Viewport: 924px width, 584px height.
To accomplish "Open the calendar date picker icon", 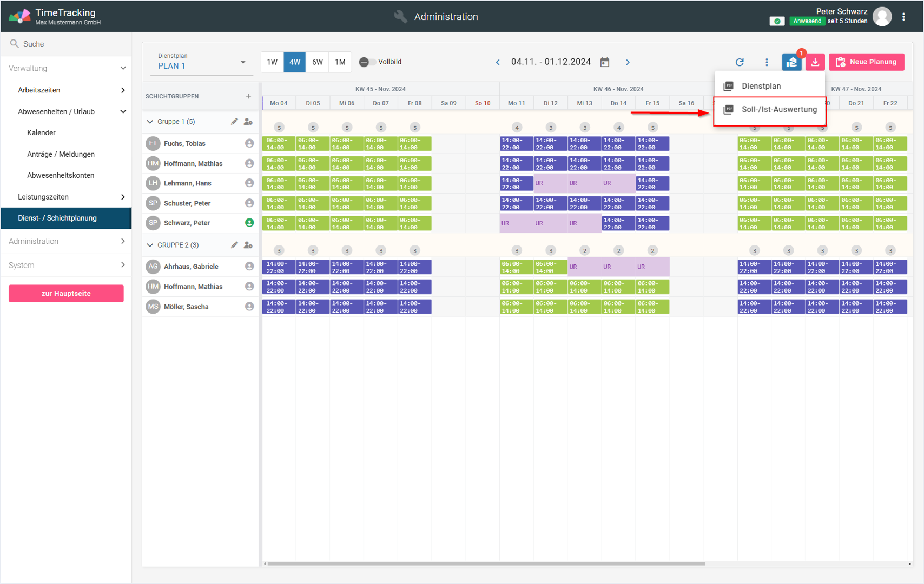I will (x=605, y=62).
